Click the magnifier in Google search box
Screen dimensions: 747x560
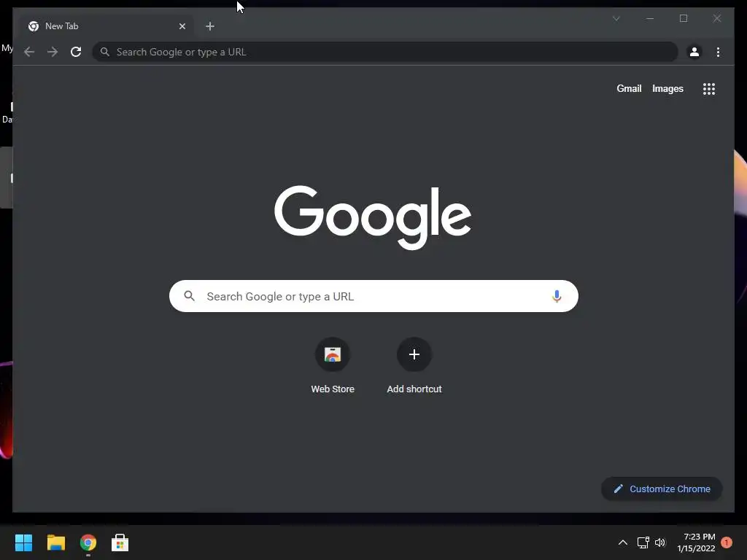189,296
